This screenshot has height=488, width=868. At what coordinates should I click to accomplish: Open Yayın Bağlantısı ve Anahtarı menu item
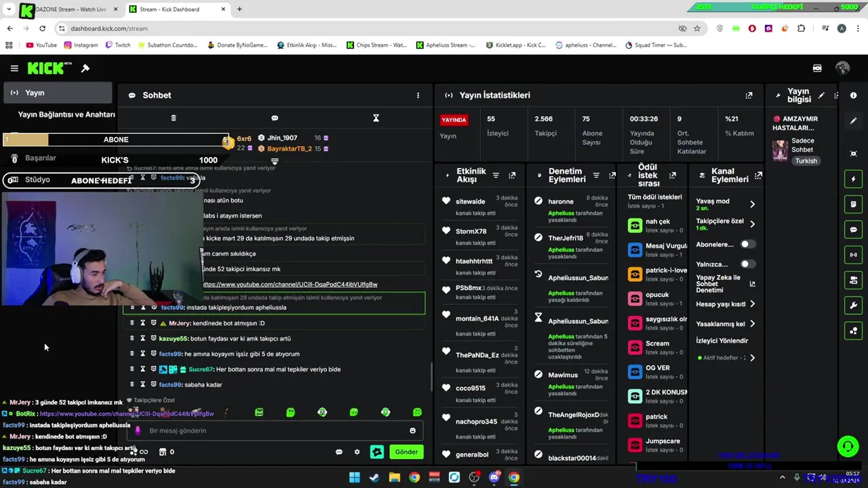pyautogui.click(x=66, y=115)
